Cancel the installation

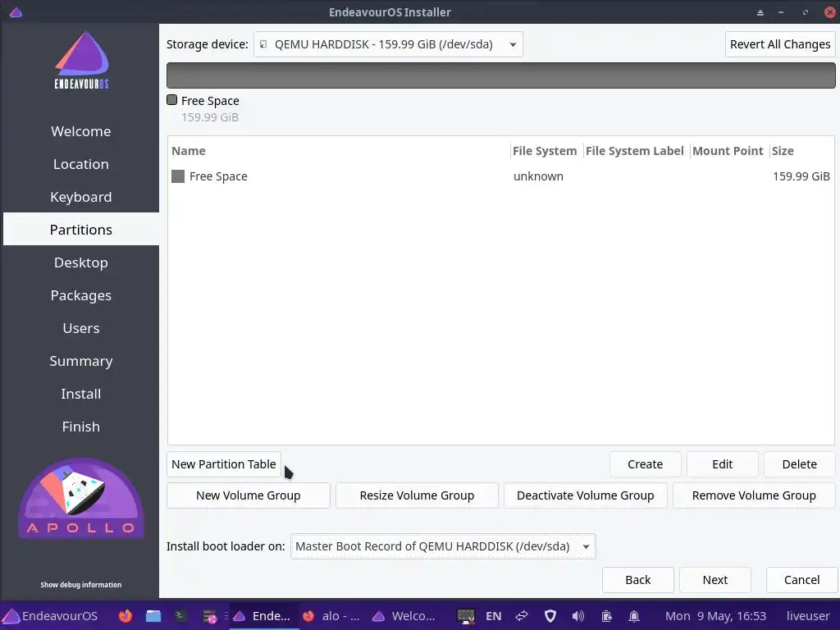pos(801,580)
